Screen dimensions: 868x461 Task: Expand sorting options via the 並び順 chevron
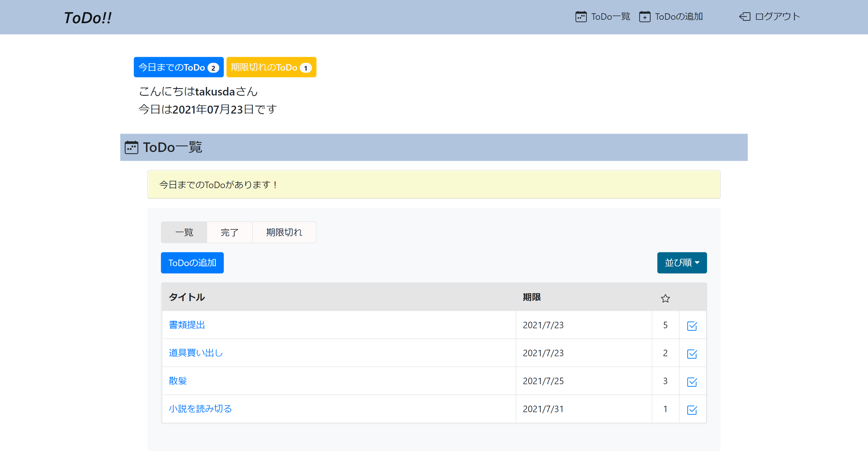coord(697,263)
